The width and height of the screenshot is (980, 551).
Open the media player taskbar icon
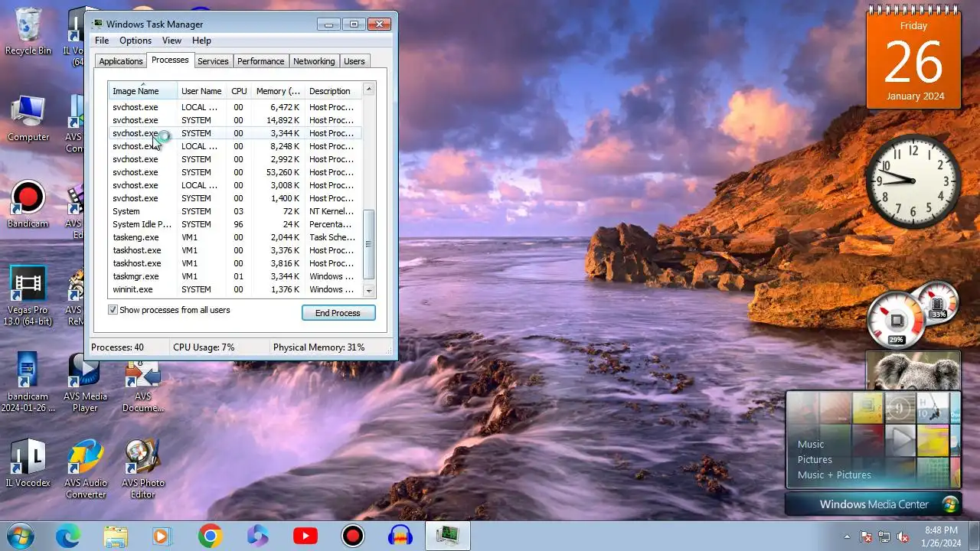click(x=162, y=536)
